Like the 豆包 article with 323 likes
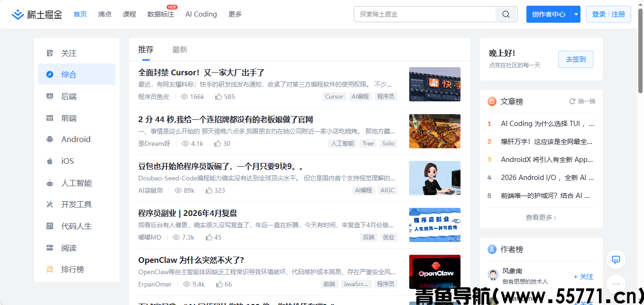This screenshot has height=305, width=644. tap(209, 190)
